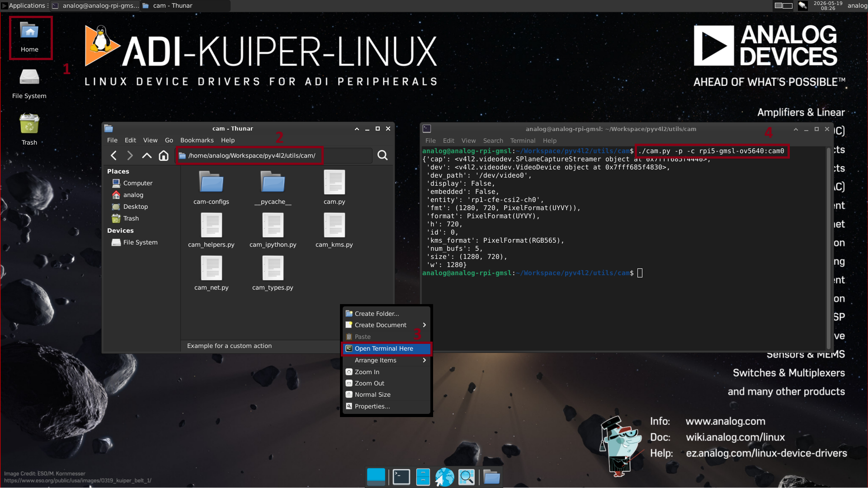
Task: Click Show Desktop icon in bottom dock
Action: point(376,477)
